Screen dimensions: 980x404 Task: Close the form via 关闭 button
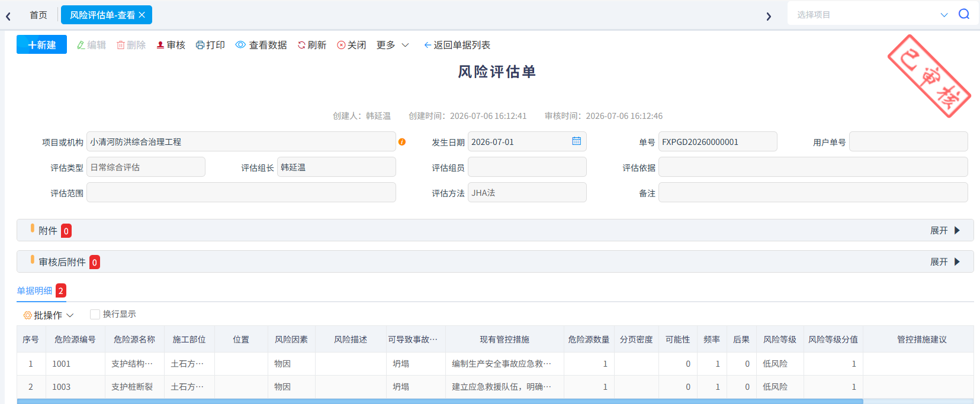pyautogui.click(x=351, y=45)
